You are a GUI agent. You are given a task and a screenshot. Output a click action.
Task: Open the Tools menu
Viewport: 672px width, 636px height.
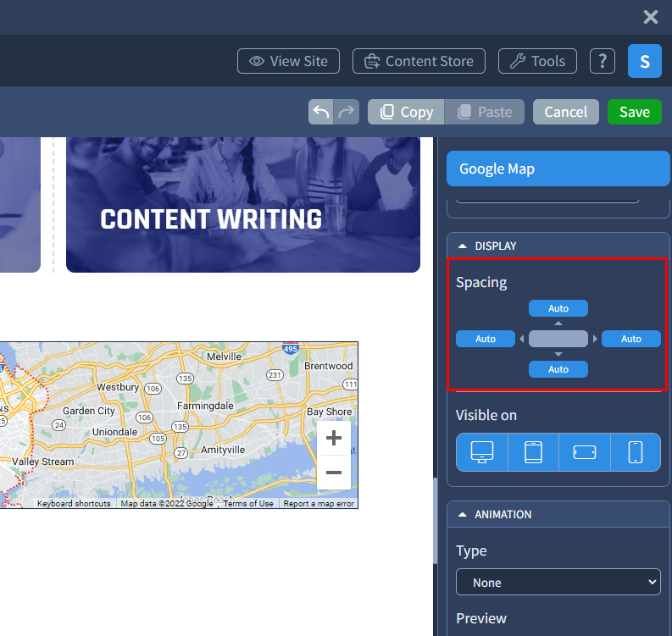(538, 61)
